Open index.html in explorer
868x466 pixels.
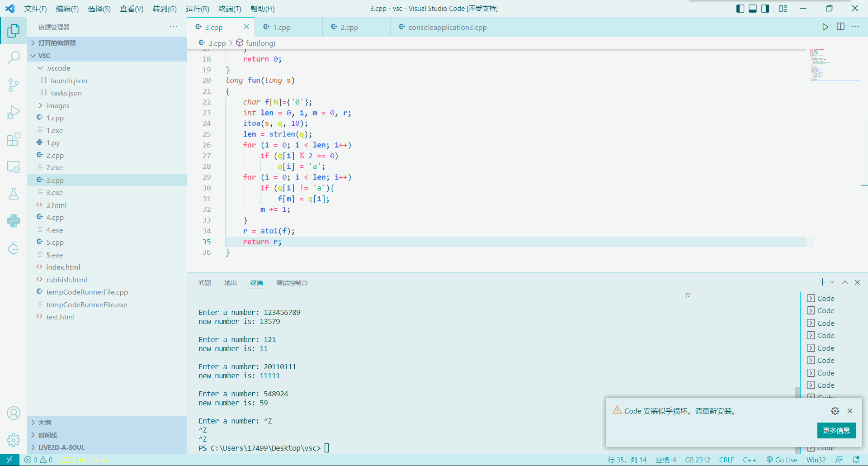pos(107,267)
